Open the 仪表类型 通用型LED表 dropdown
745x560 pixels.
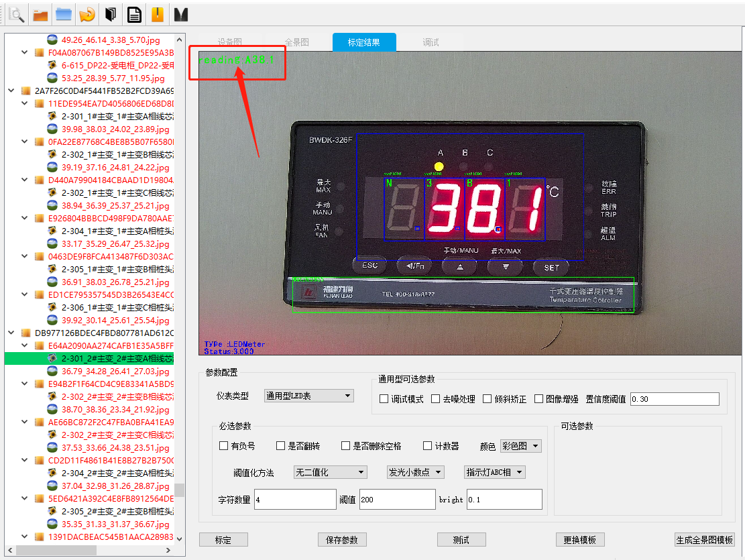click(309, 396)
